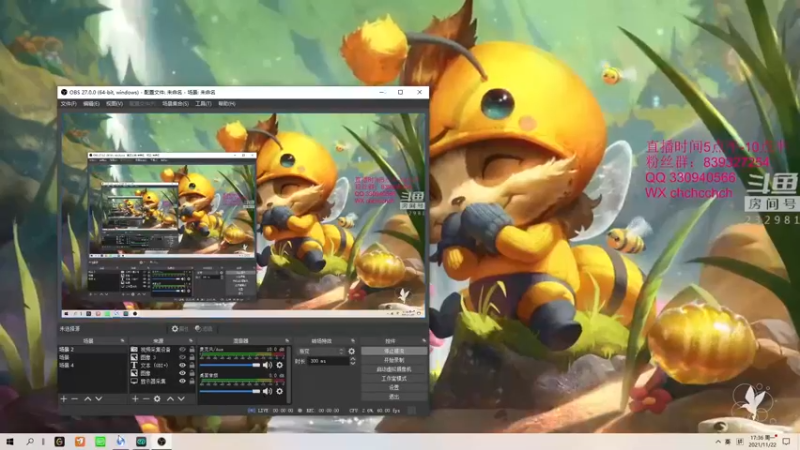This screenshot has width=800, height=450.
Task: Move the scene up in the list
Action: pyautogui.click(x=87, y=398)
